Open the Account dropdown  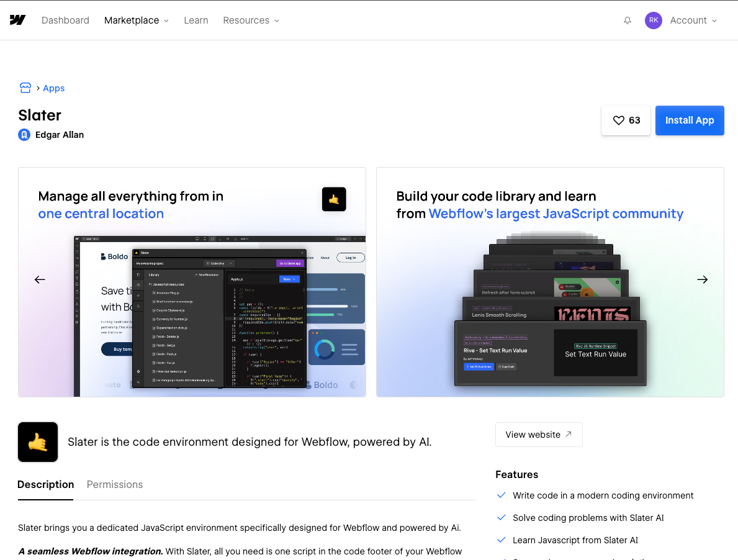[x=693, y=20]
